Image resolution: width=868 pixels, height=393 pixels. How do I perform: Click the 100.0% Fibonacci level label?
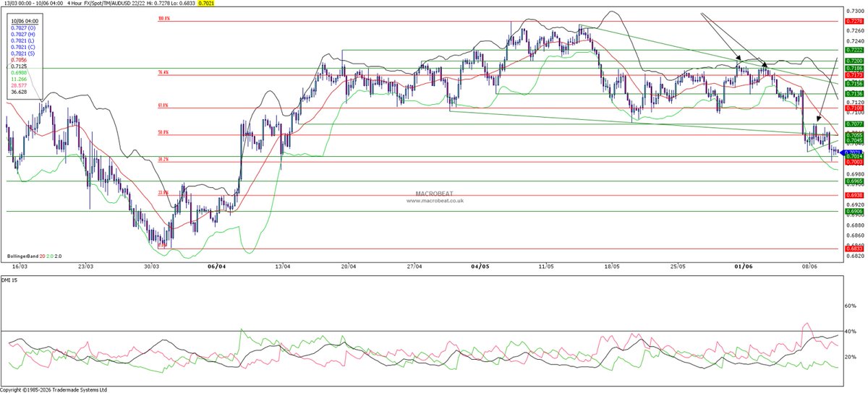pos(163,20)
